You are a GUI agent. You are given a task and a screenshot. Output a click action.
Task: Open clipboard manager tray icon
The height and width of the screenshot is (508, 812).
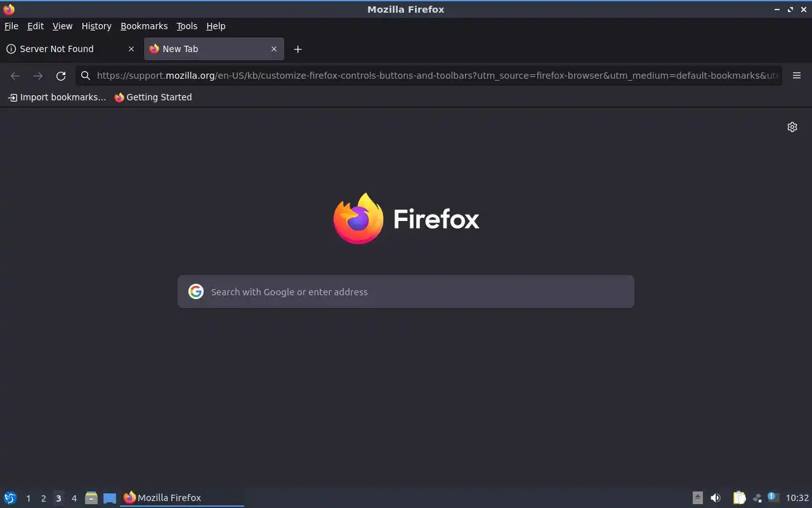(x=739, y=498)
